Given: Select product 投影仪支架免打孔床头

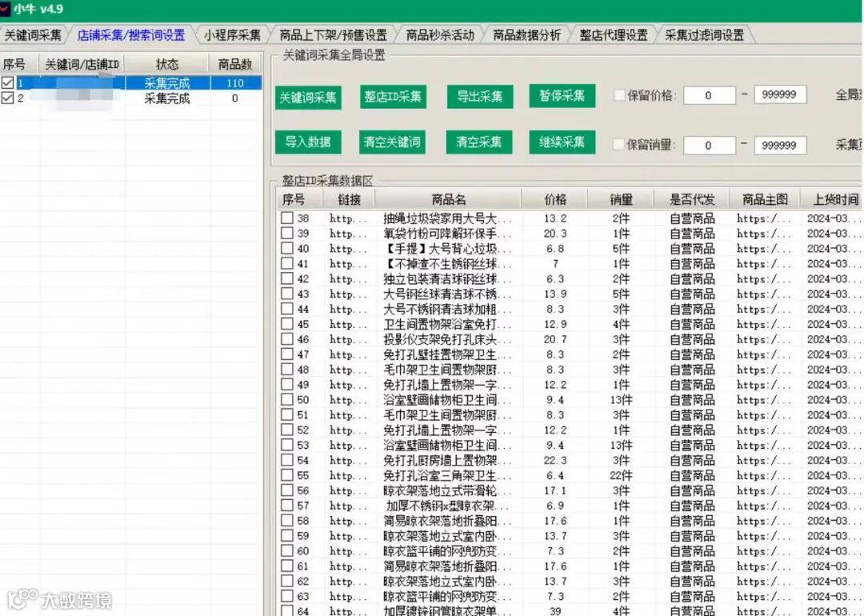Looking at the screenshot, I should [447, 339].
